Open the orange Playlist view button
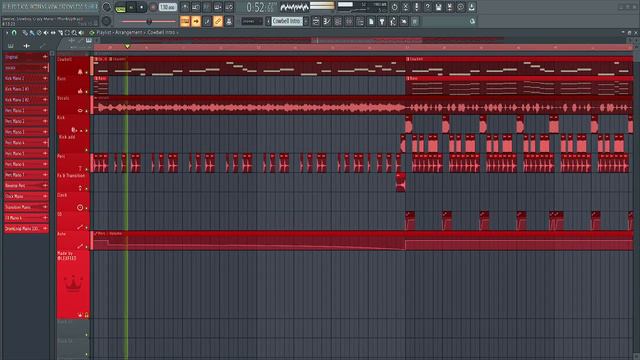Viewport: 640px width, 360px height. point(185,21)
